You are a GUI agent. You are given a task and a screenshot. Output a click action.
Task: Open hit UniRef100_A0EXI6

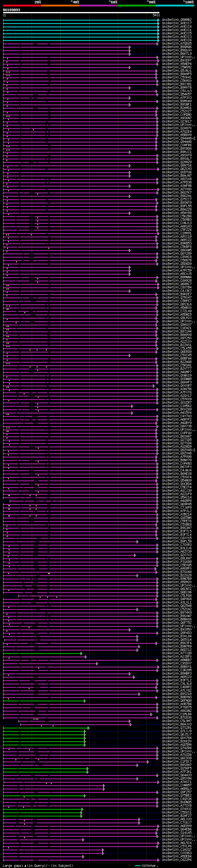177,40
